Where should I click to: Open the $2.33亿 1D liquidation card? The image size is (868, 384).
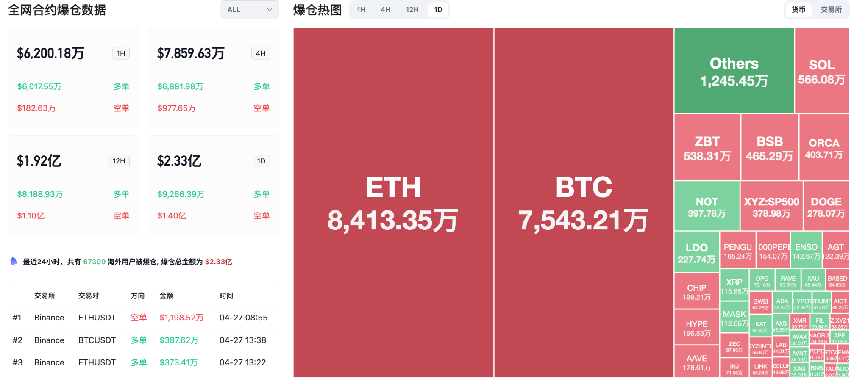point(213,185)
